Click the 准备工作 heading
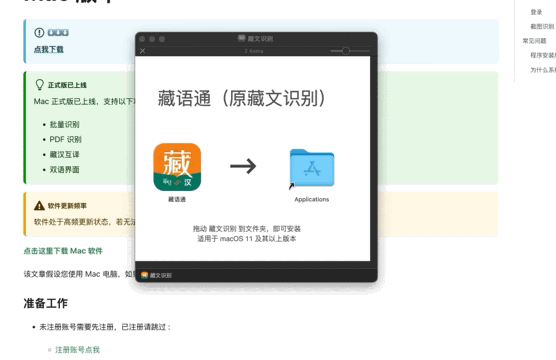 point(45,303)
